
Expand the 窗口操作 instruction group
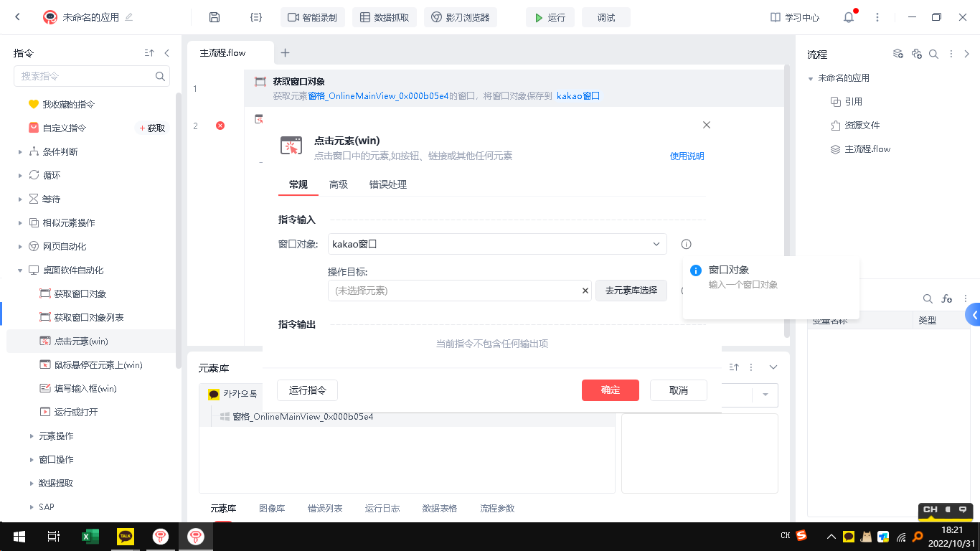point(32,460)
